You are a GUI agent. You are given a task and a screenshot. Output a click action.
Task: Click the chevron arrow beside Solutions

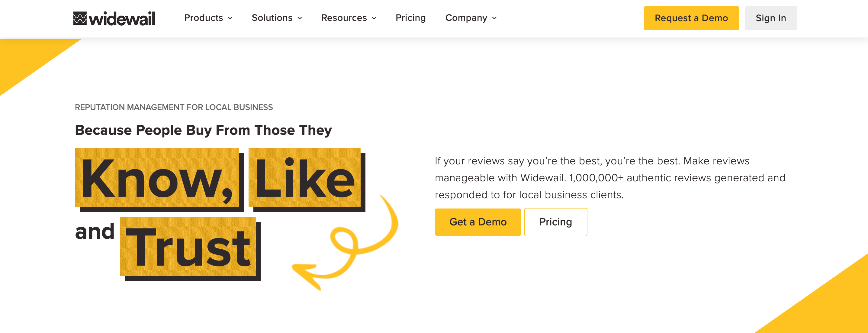(300, 18)
